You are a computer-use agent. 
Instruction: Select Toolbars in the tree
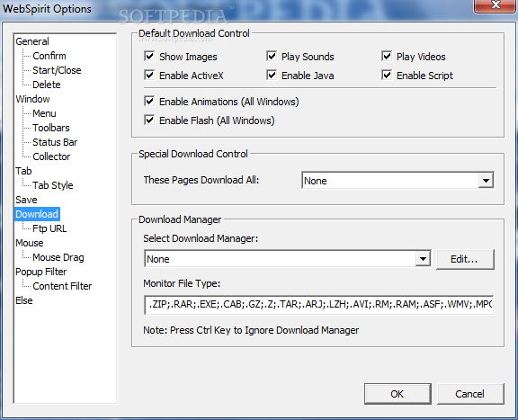[51, 128]
